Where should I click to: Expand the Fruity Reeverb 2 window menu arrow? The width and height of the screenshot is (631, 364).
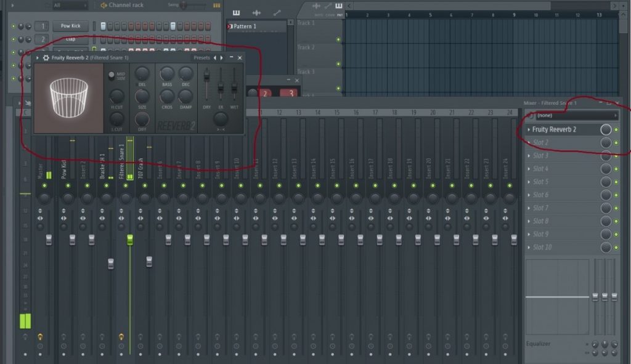tap(38, 57)
